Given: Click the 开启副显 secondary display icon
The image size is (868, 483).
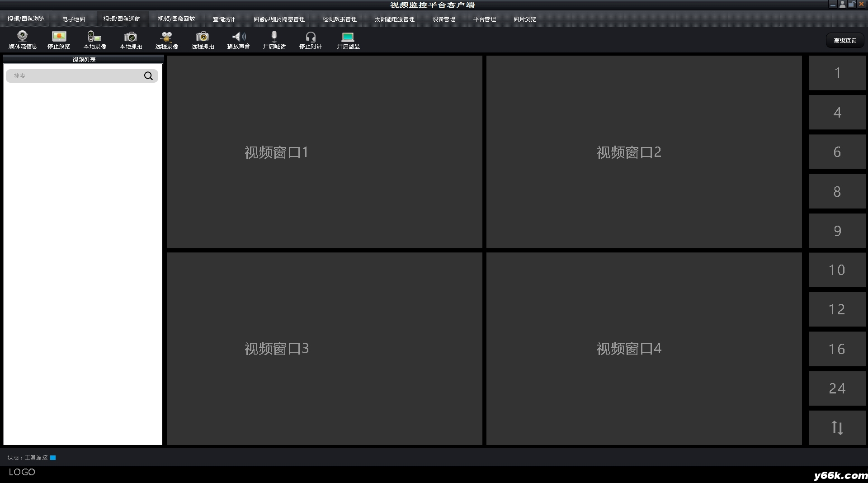Looking at the screenshot, I should [x=348, y=37].
